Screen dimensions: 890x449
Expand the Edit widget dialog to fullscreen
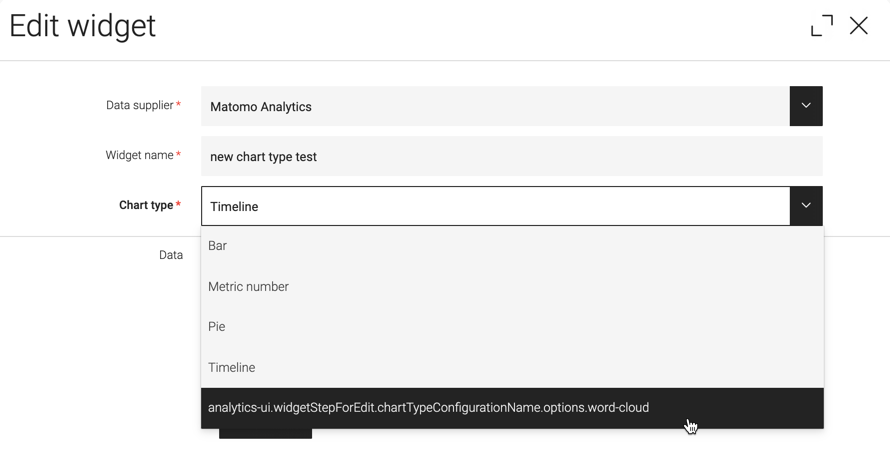[822, 26]
